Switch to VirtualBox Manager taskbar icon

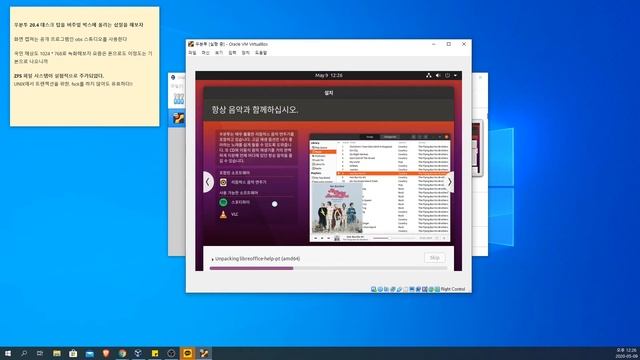138,353
